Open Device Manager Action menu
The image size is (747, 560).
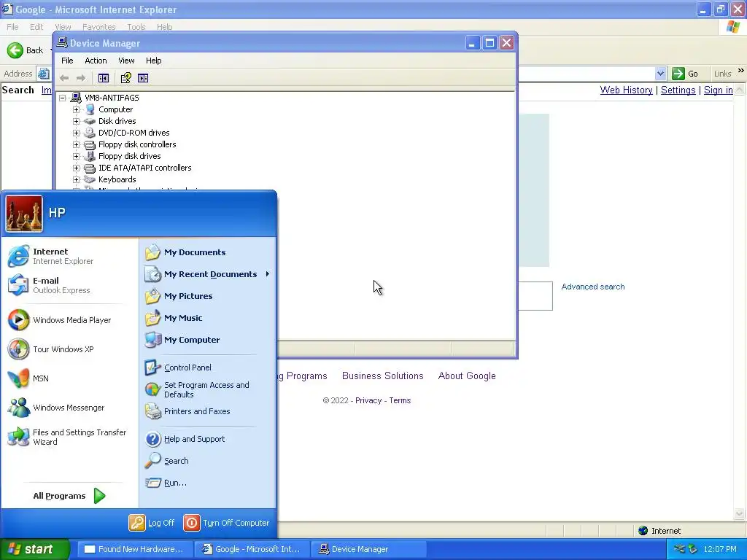click(96, 61)
